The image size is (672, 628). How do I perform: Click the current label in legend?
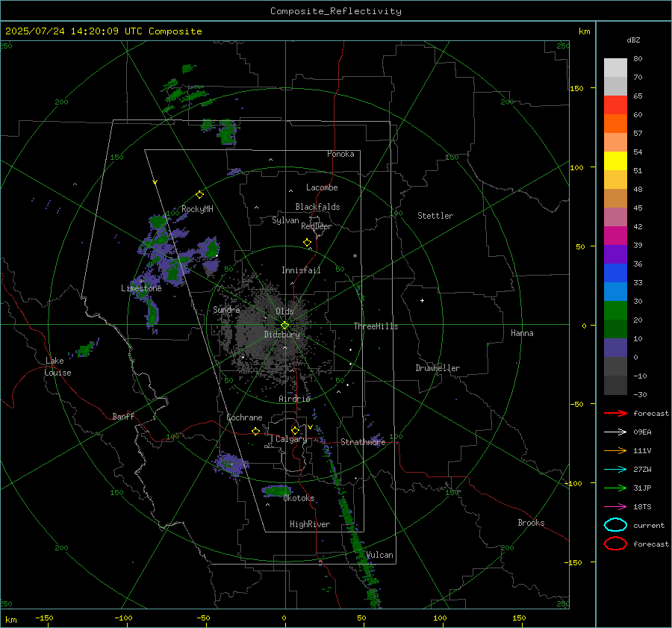[x=649, y=525]
